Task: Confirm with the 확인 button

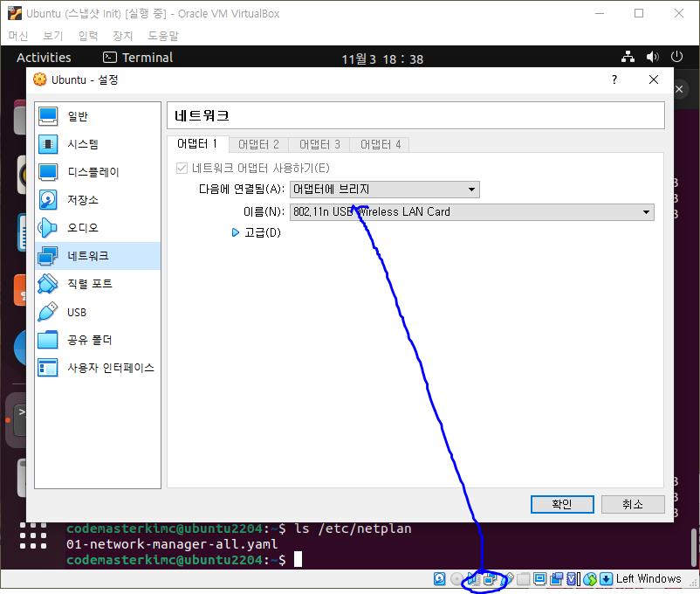Action: 562,504
